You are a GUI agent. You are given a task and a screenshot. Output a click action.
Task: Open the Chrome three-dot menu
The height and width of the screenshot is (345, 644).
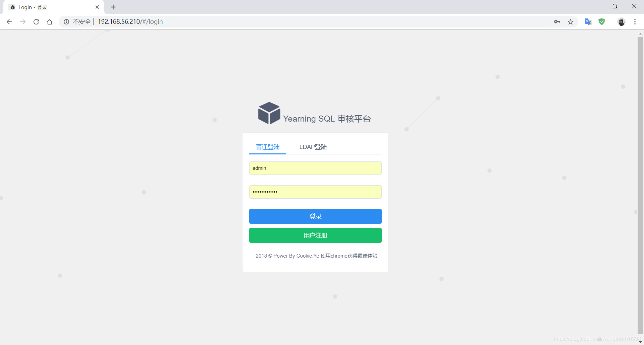pyautogui.click(x=635, y=22)
